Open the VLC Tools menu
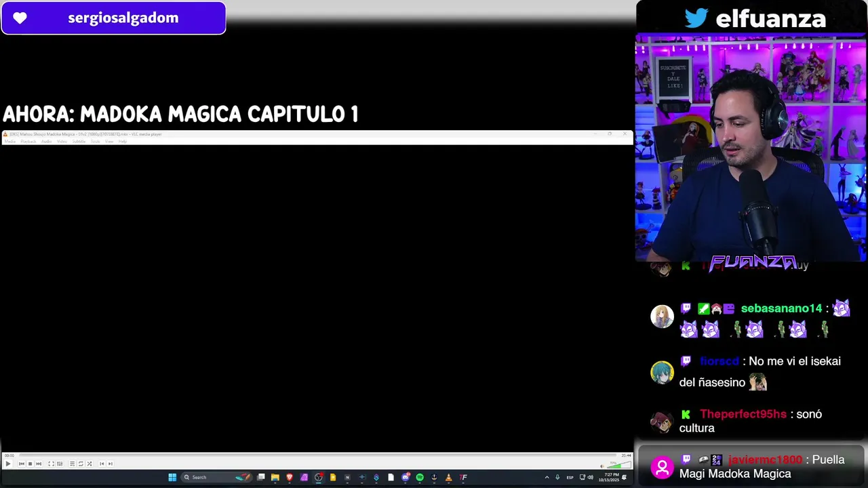The width and height of the screenshot is (868, 488). coord(95,141)
